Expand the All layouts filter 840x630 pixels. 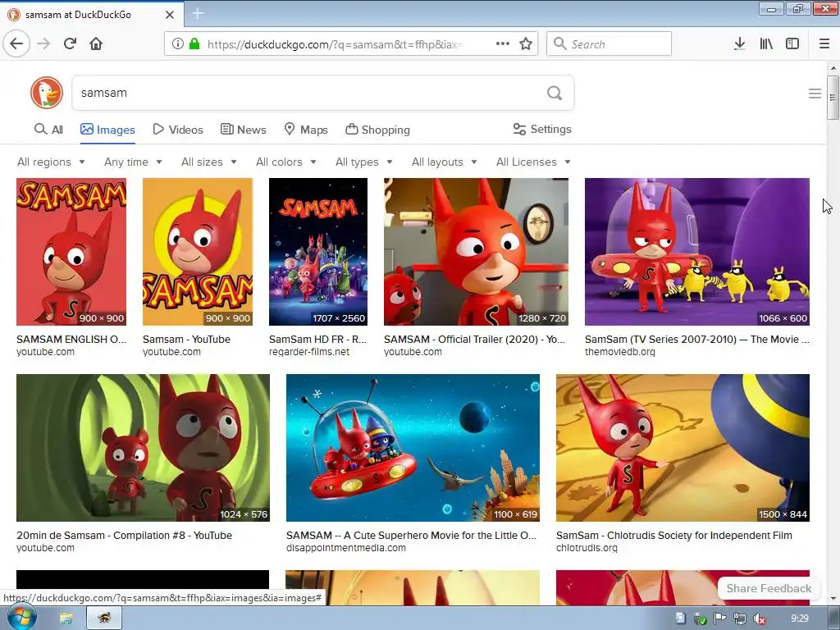pos(444,162)
